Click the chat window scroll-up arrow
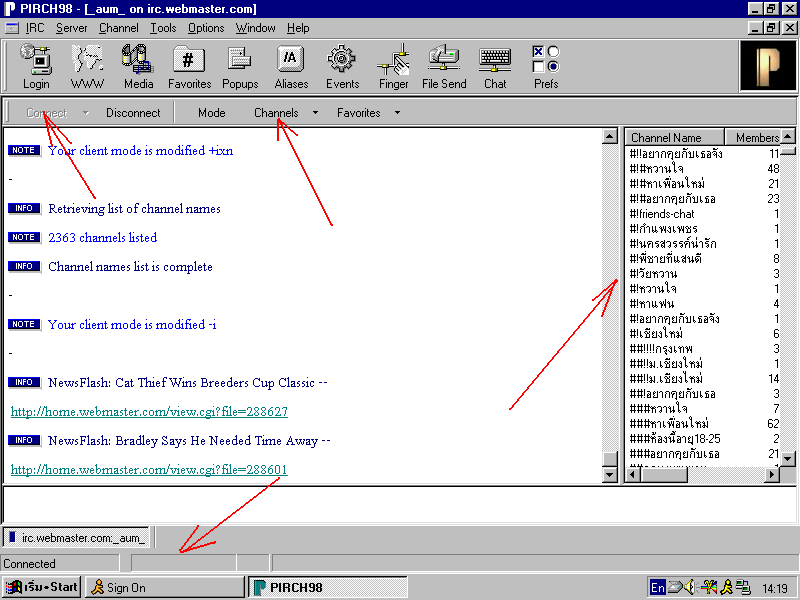 click(610, 136)
